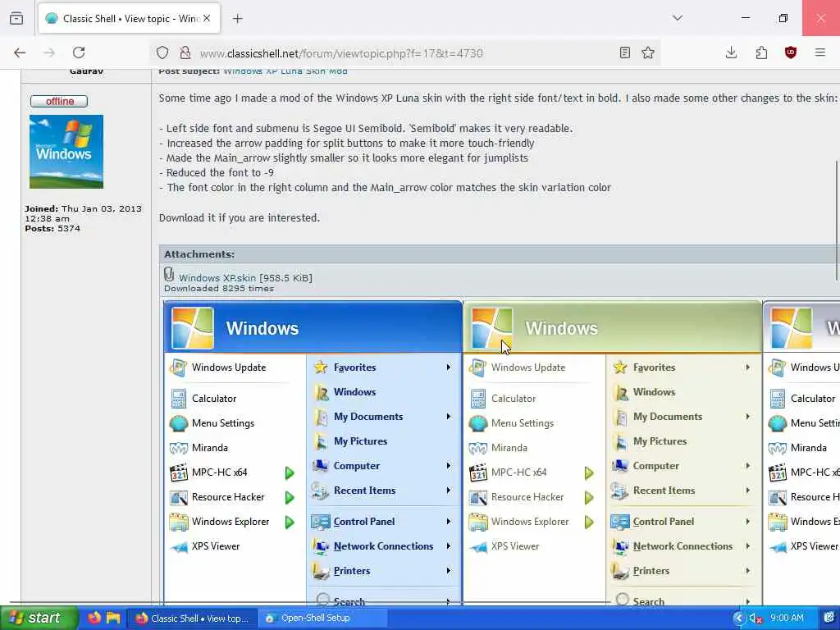Close the Classic Shell browser tab
The image size is (840, 630).
[x=207, y=19]
